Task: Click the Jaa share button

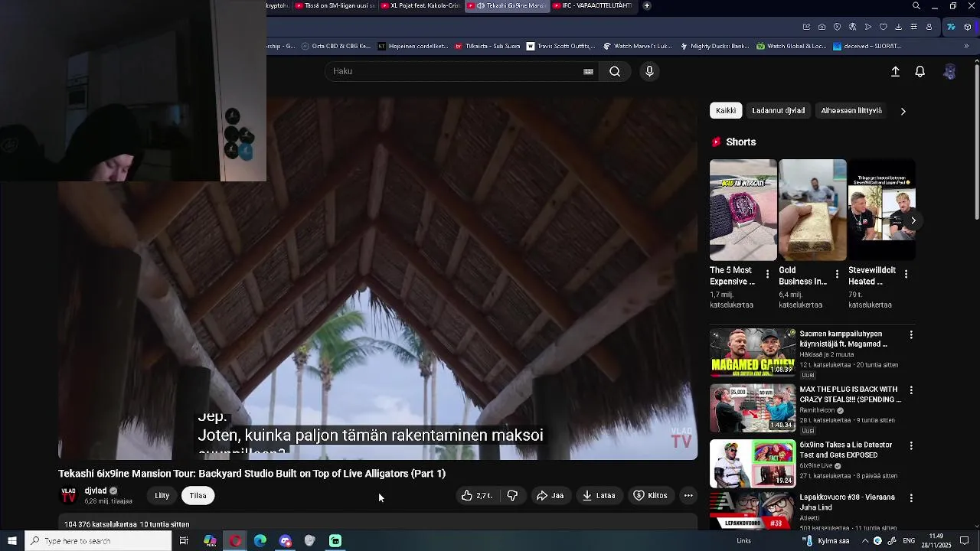Action: [x=550, y=495]
